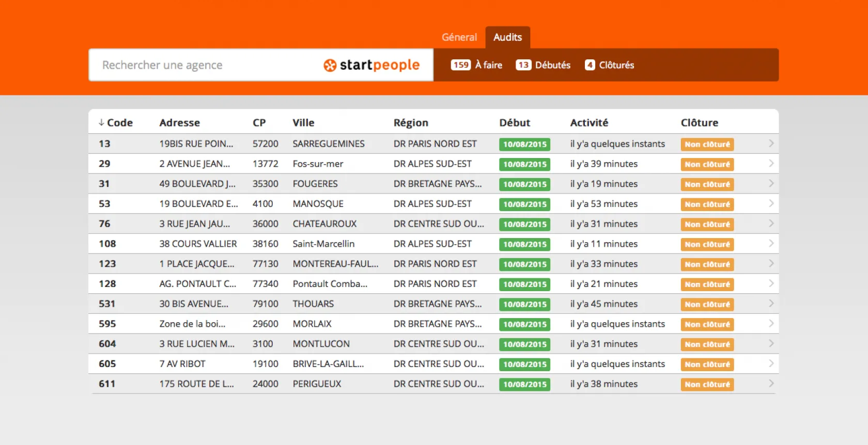This screenshot has height=445, width=868.
Task: Click the 159 badge for À faire
Action: (x=460, y=65)
